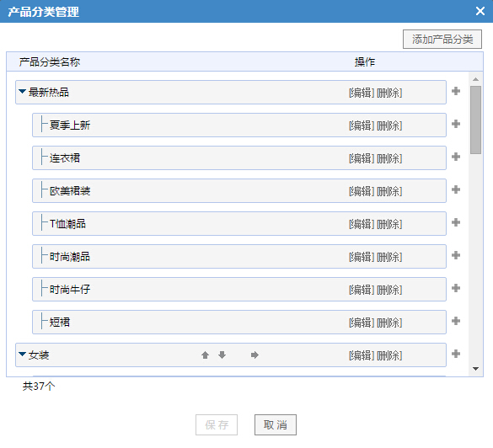Click plus icon beside 女装 row
Screen dimensions: 493x448
[456, 354]
